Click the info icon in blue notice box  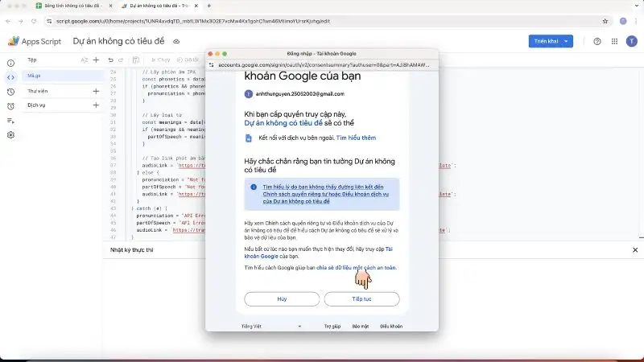tap(254, 187)
